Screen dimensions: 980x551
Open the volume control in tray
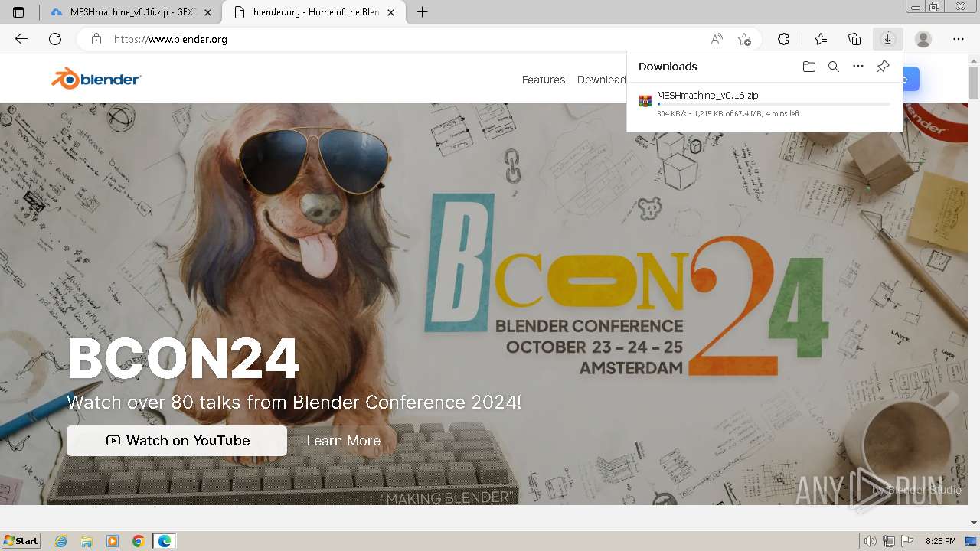(x=871, y=541)
